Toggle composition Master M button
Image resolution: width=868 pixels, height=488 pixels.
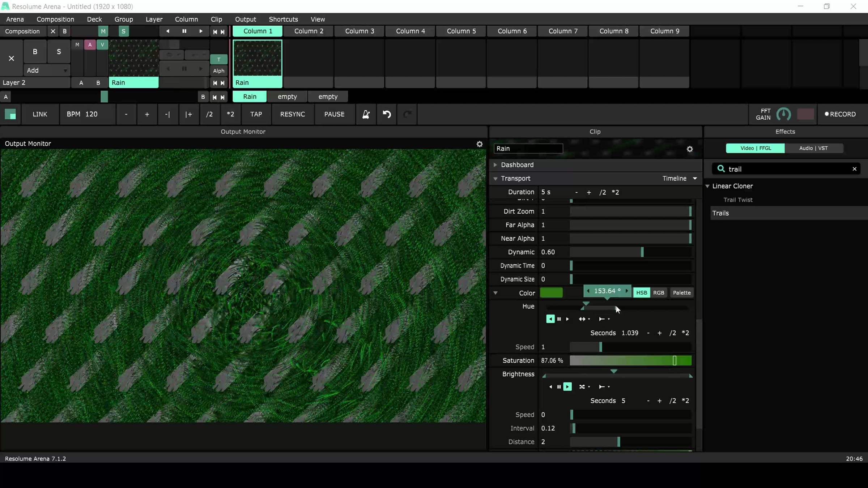pyautogui.click(x=103, y=31)
